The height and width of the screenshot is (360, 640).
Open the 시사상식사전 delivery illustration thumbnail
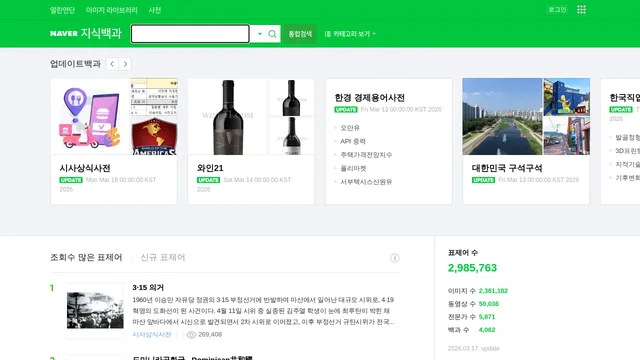[90, 116]
